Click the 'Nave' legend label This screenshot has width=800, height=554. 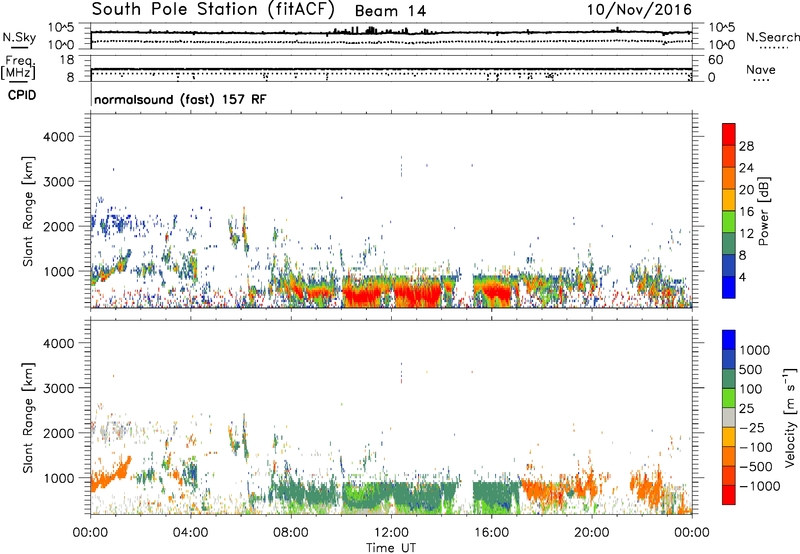coord(761,70)
